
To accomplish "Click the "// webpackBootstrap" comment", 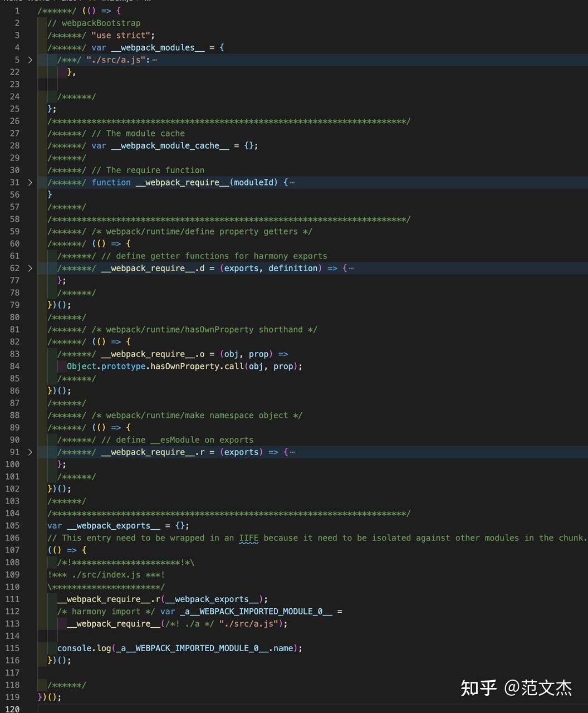I will point(94,23).
